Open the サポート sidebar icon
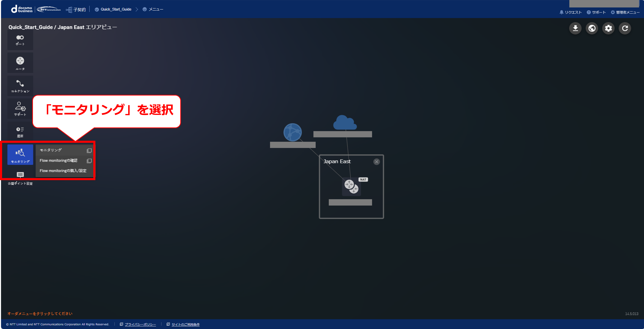The image size is (644, 329). (x=20, y=109)
